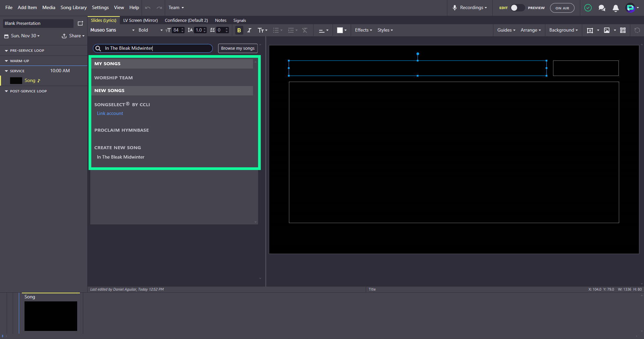
Task: Click the insert image icon
Action: 607,30
